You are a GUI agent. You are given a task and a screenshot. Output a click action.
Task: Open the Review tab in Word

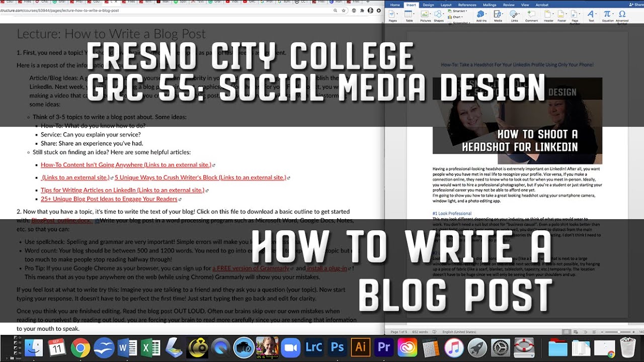coord(509,5)
